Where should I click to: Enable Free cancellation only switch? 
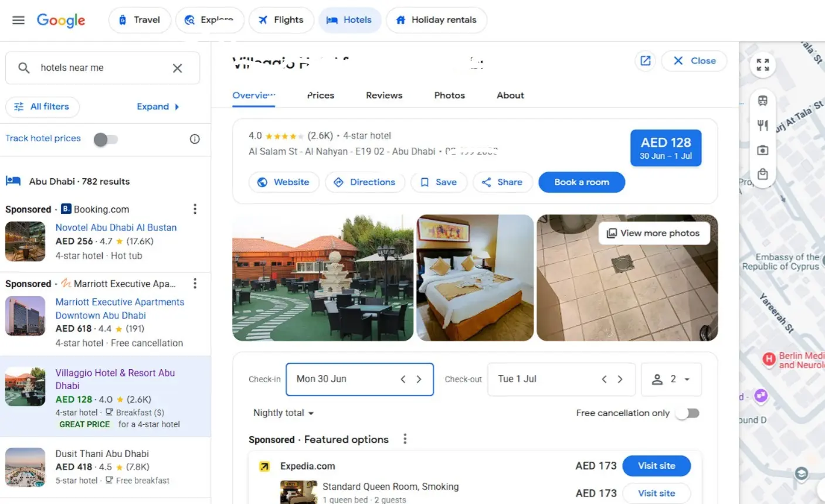pos(687,413)
